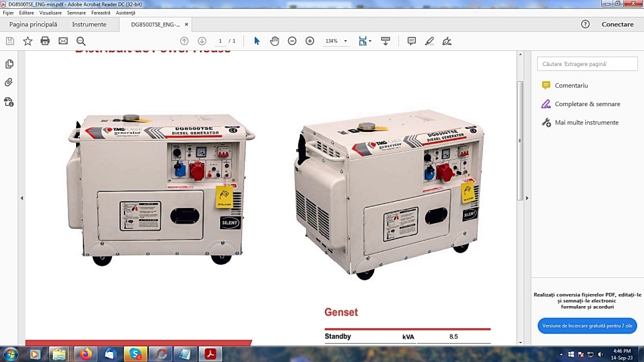This screenshot has height=362, width=644.
Task: Collapse the right tools pane
Action: click(527, 198)
